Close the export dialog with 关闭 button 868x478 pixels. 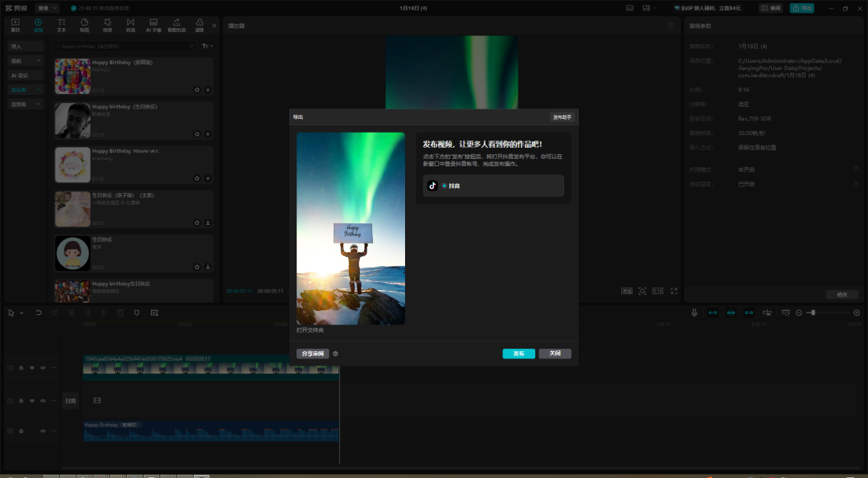coord(555,353)
